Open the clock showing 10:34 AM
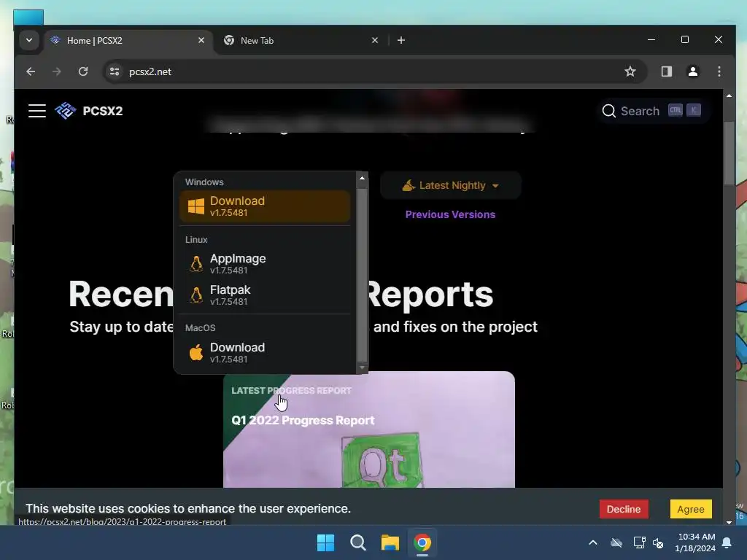747x560 pixels. coord(694,542)
